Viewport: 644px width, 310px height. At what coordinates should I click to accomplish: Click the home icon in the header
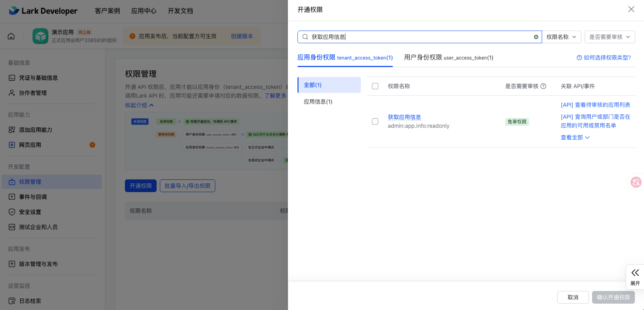pyautogui.click(x=11, y=36)
